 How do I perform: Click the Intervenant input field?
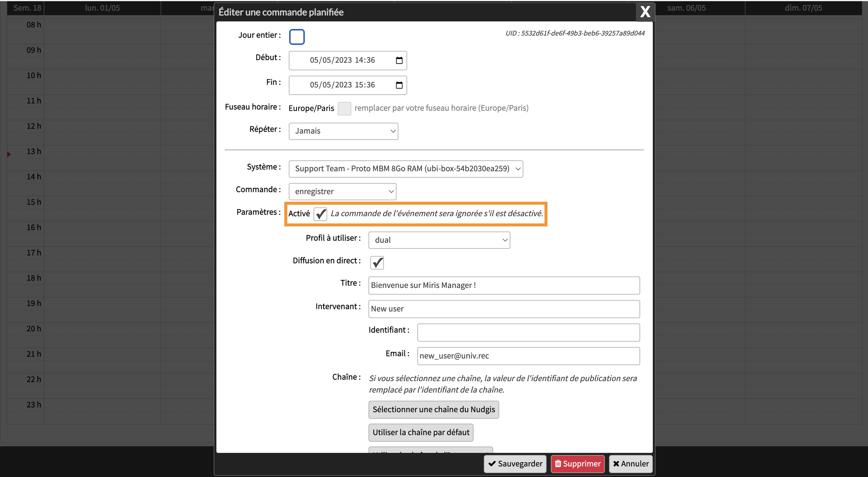tap(504, 309)
